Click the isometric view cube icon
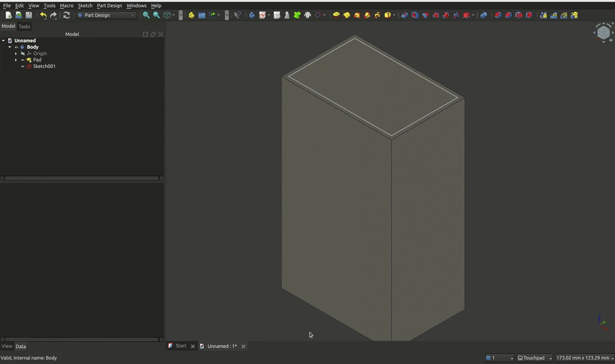The image size is (615, 364). [167, 15]
